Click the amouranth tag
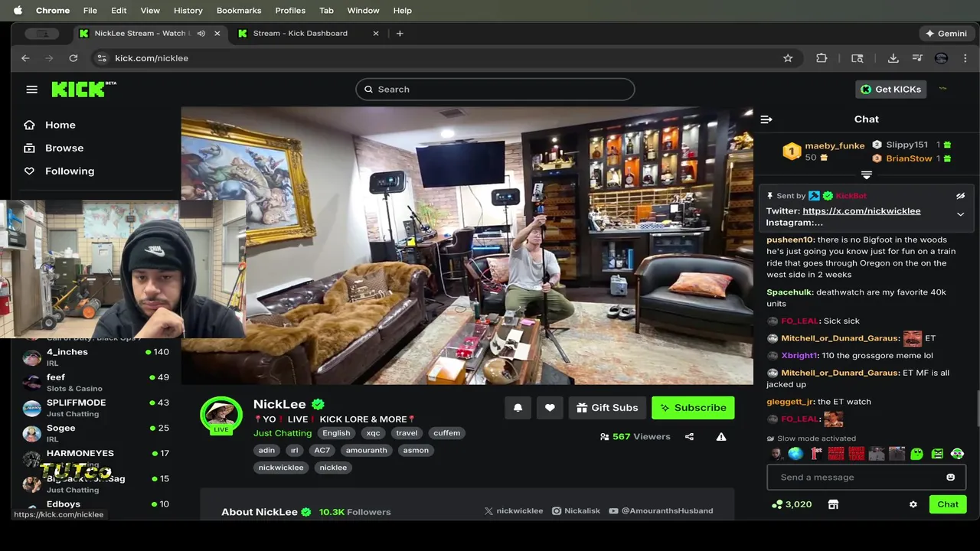The height and width of the screenshot is (551, 980). pos(366,451)
